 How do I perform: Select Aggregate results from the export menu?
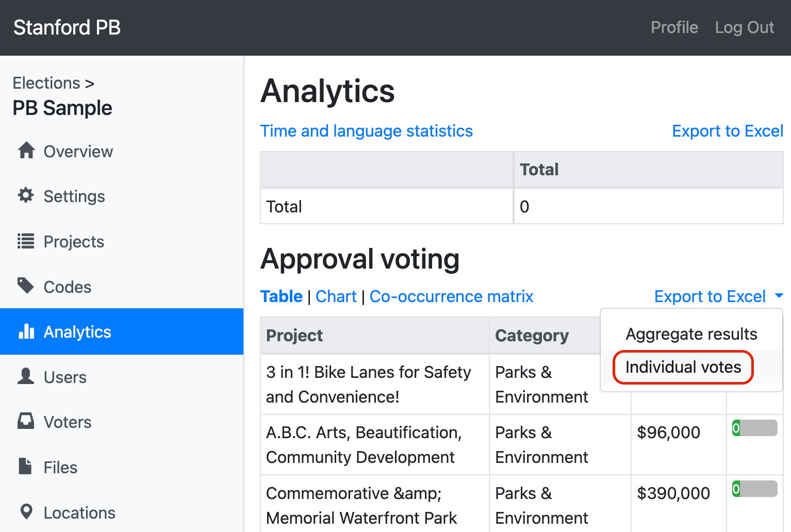coord(691,334)
